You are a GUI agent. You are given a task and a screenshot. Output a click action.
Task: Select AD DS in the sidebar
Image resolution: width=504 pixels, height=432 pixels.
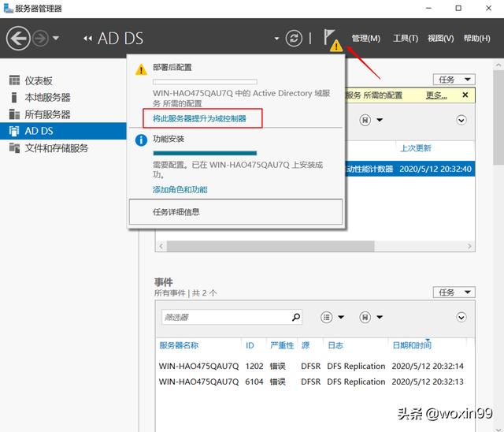[63, 131]
